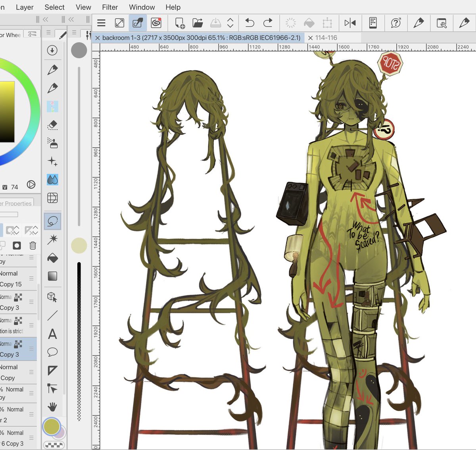Viewport: 476px width, 450px height.
Task: Select the Decoration sparkle tool
Action: [52, 161]
